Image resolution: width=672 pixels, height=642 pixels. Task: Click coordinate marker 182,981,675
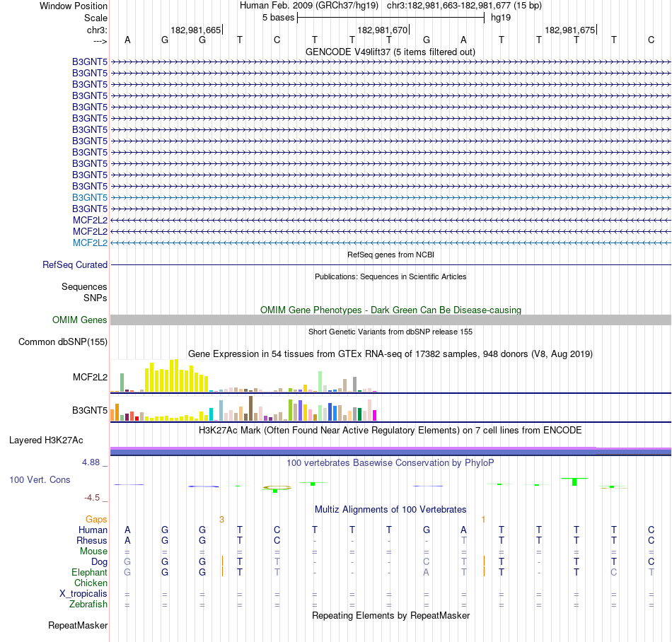[570, 30]
